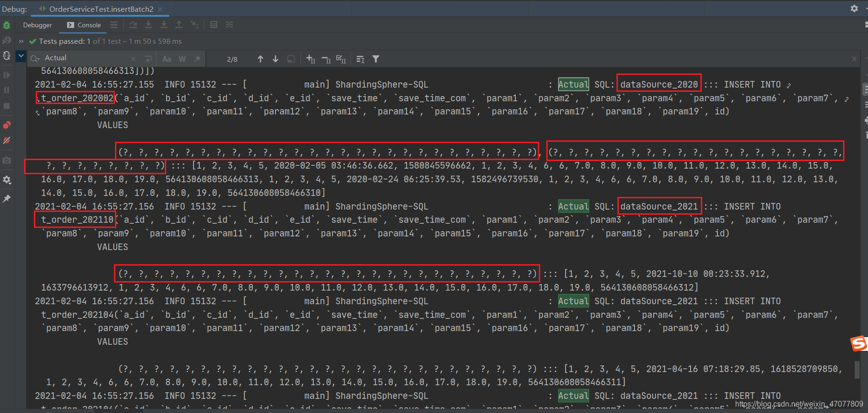Toggle the replace field expander arrow
Image resolution: width=868 pixels, height=413 pixels.
click(x=21, y=56)
